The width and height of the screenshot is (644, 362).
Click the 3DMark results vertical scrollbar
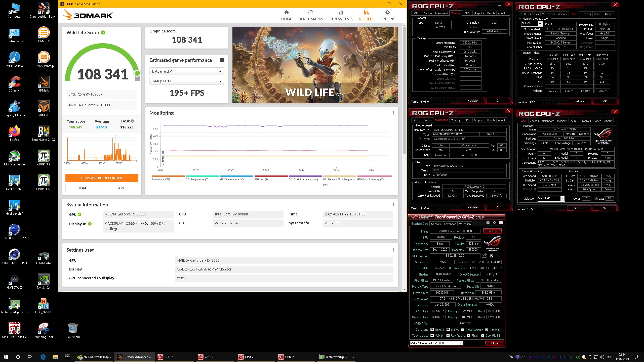point(404,90)
